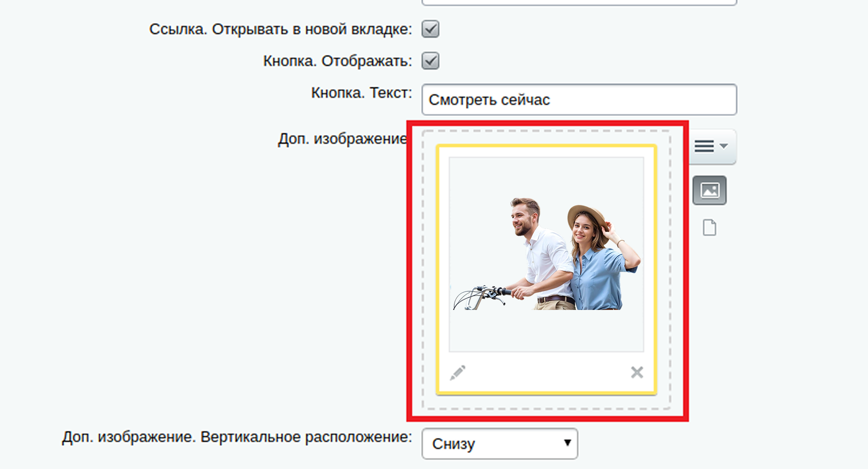Select the couple on bicycle thumbnail
Image resolution: width=868 pixels, height=469 pixels.
546,255
